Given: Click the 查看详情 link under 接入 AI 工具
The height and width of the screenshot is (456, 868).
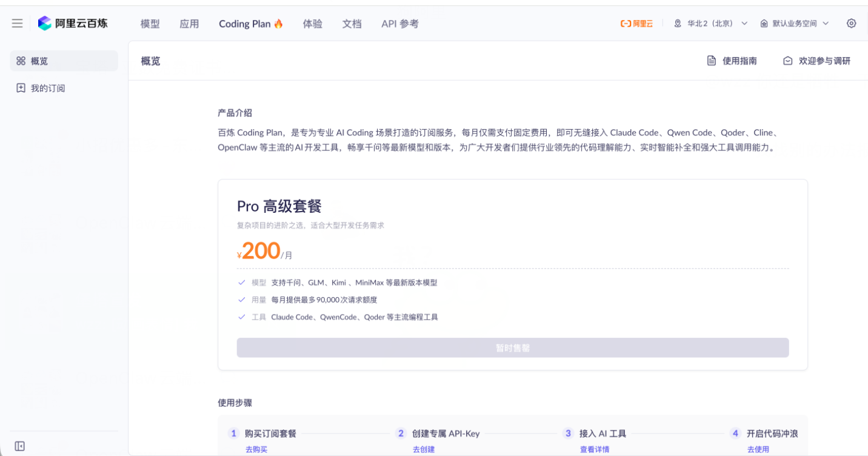Looking at the screenshot, I should pos(594,449).
